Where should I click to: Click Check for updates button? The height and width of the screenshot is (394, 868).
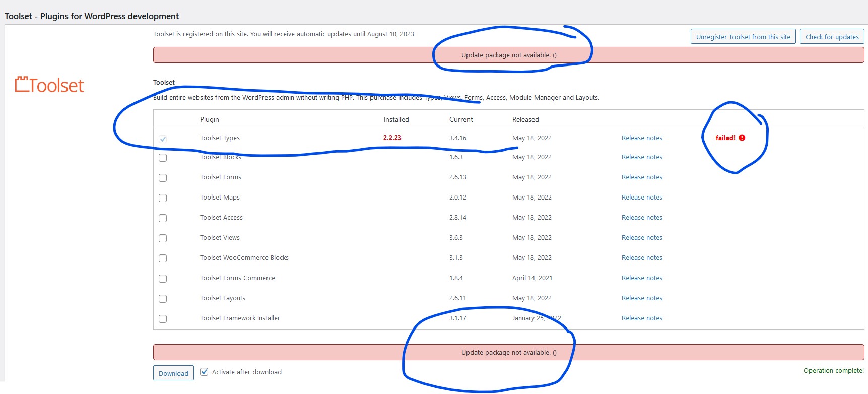(832, 37)
